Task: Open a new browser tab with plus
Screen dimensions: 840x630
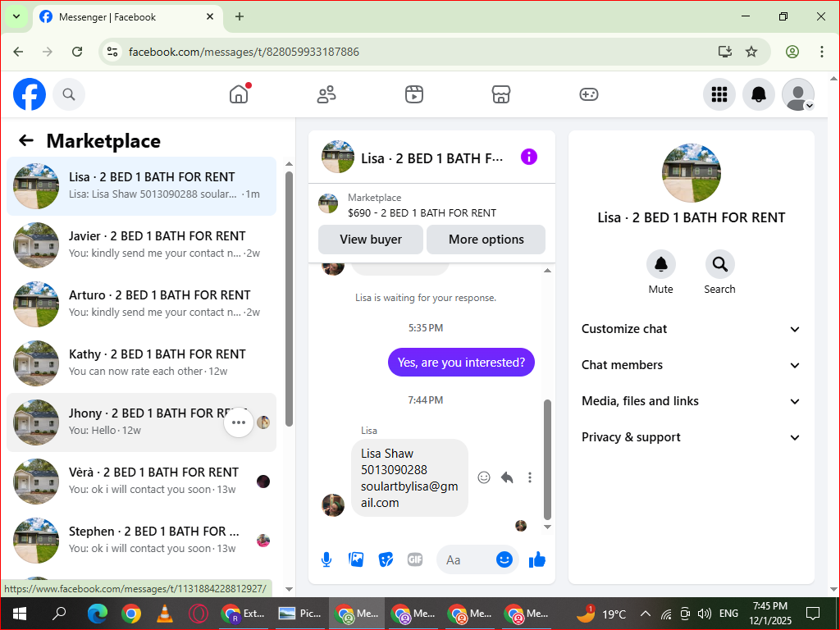Action: tap(240, 16)
